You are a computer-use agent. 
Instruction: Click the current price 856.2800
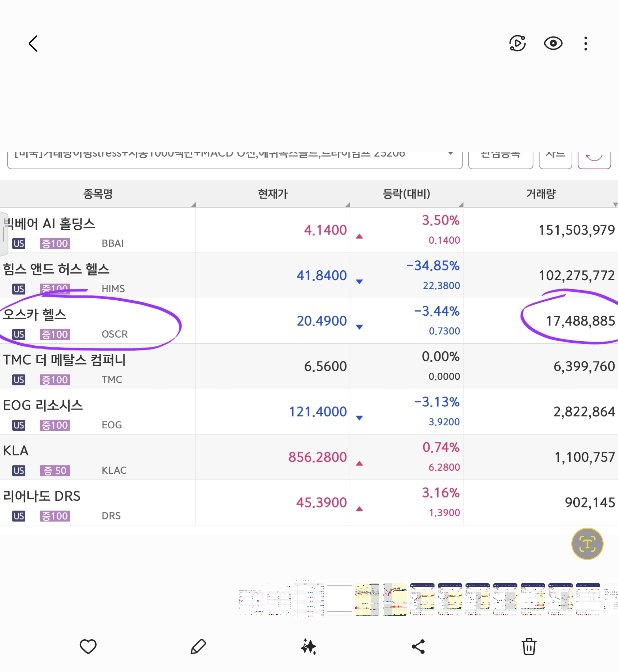click(x=318, y=457)
